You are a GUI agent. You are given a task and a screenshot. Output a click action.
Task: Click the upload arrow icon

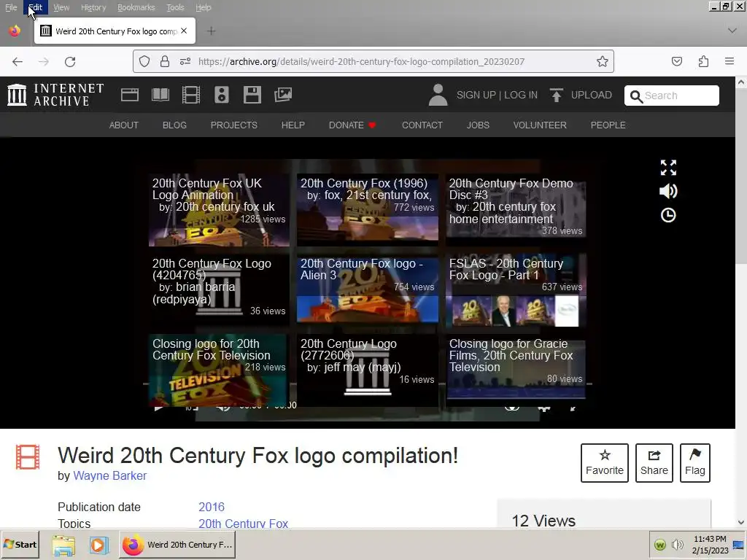(556, 96)
